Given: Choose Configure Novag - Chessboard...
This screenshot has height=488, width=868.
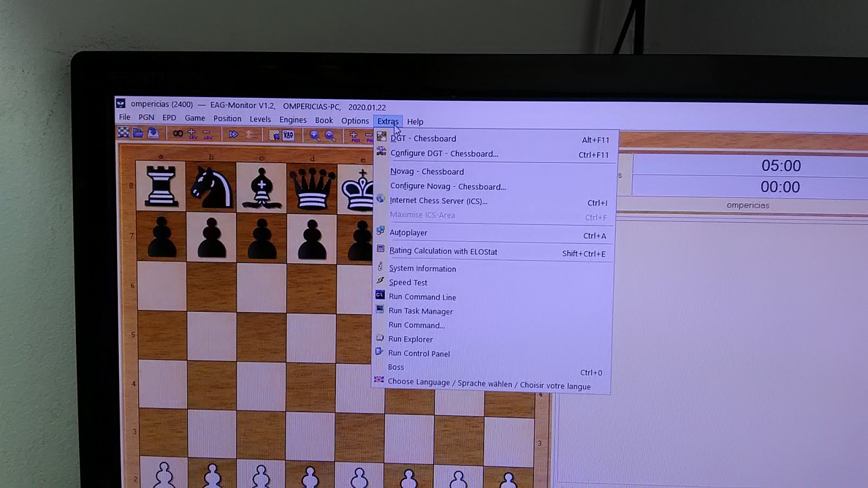Looking at the screenshot, I should 494,186.
